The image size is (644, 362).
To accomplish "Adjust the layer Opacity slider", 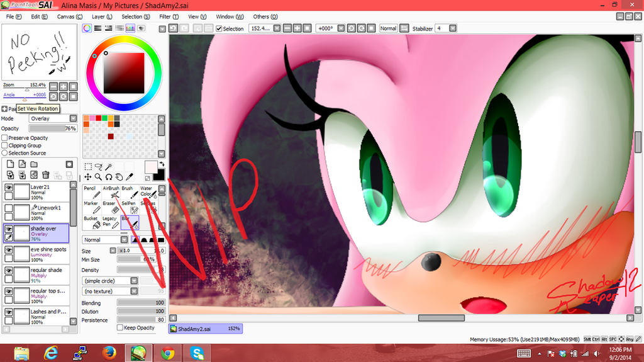I will point(53,128).
